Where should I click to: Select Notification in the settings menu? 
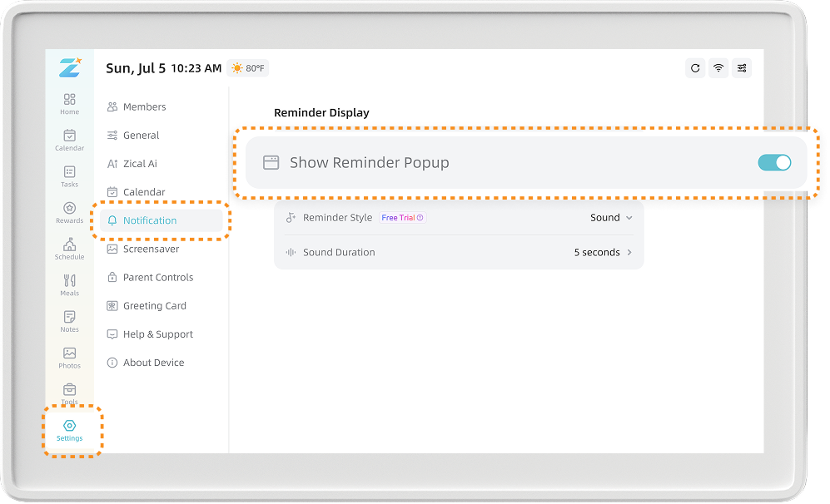coord(162,220)
